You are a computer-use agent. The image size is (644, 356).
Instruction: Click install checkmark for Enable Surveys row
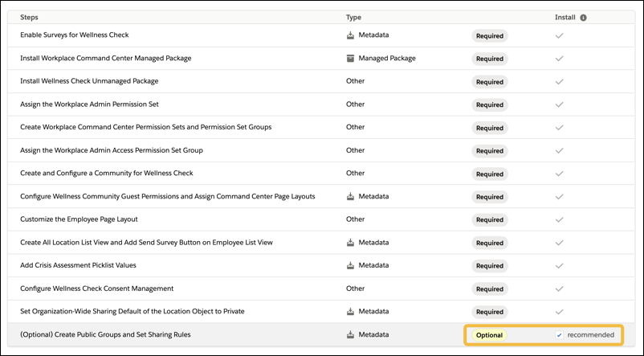click(x=559, y=36)
